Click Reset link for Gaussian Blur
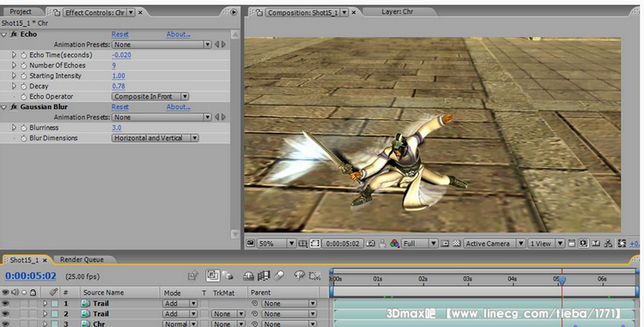The height and width of the screenshot is (327, 644). pos(120,106)
